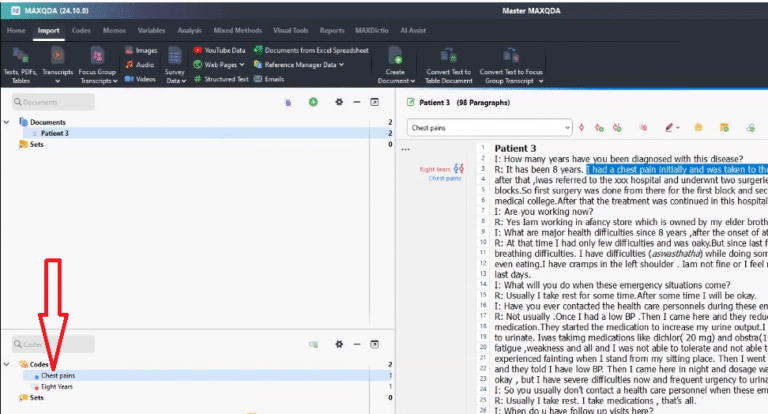Click the code in-vivo icon
768x414 pixels.
coord(617,127)
